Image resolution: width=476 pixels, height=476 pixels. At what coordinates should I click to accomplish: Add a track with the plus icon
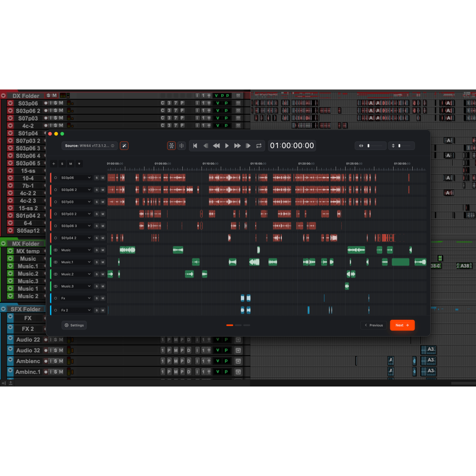[54, 164]
